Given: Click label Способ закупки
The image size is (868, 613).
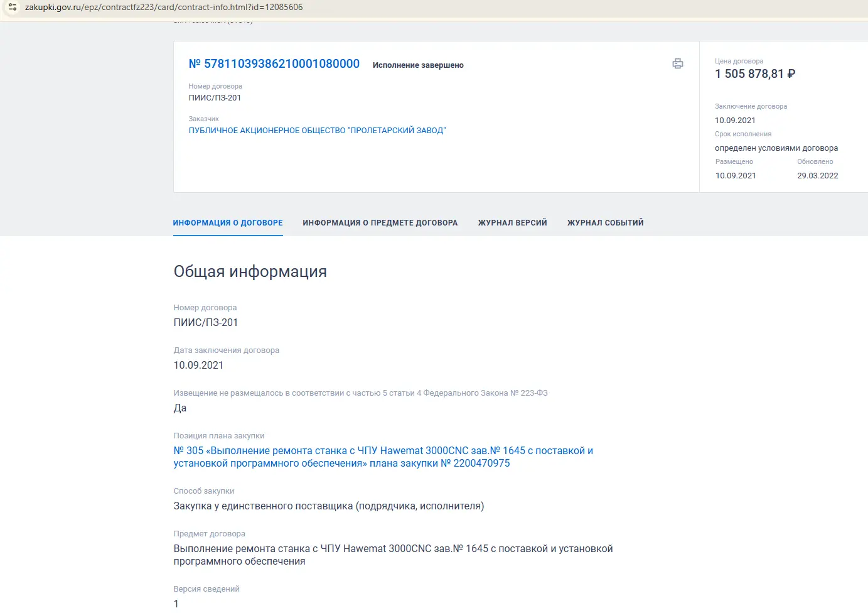Looking at the screenshot, I should [x=204, y=491].
